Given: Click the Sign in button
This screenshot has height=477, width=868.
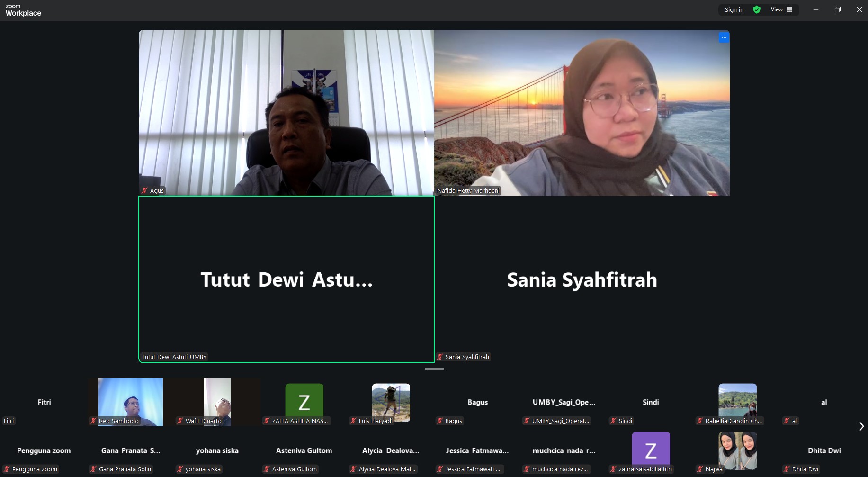Looking at the screenshot, I should [x=734, y=9].
